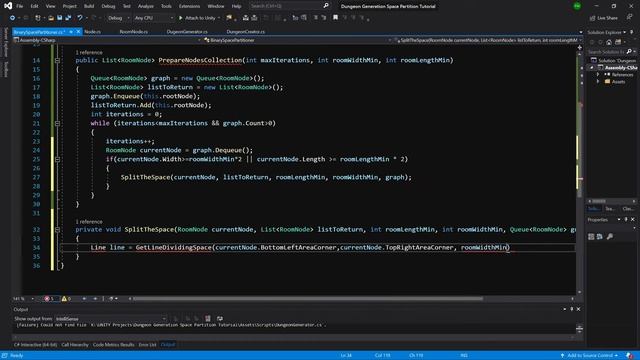Pin the BinarySpacePartitioner.cs tab
The height and width of the screenshot is (360, 640).
pos(71,31)
